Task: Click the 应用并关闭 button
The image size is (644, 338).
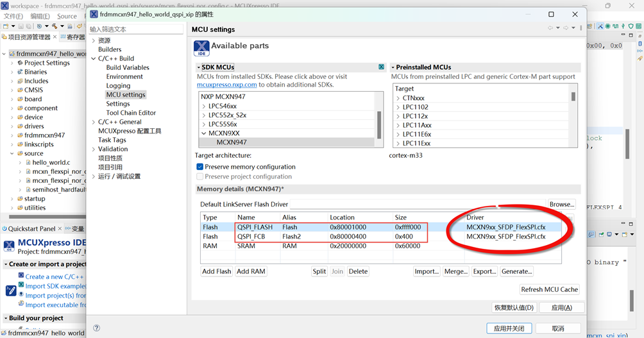Action: point(509,328)
